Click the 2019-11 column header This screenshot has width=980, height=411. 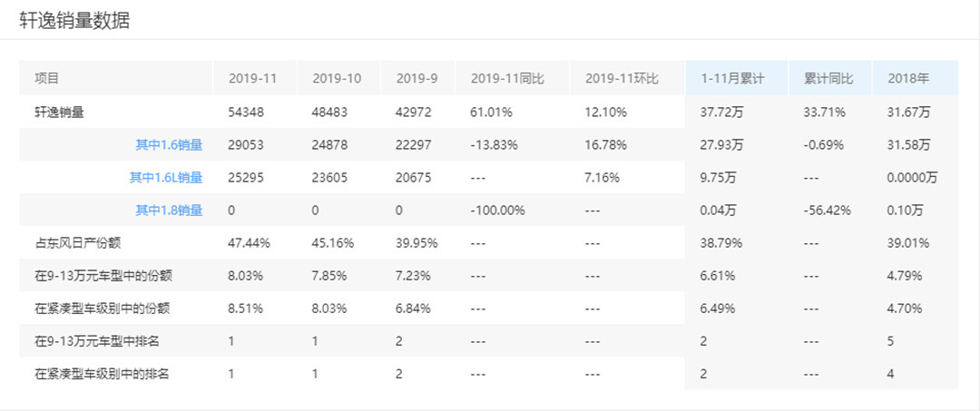(x=253, y=79)
